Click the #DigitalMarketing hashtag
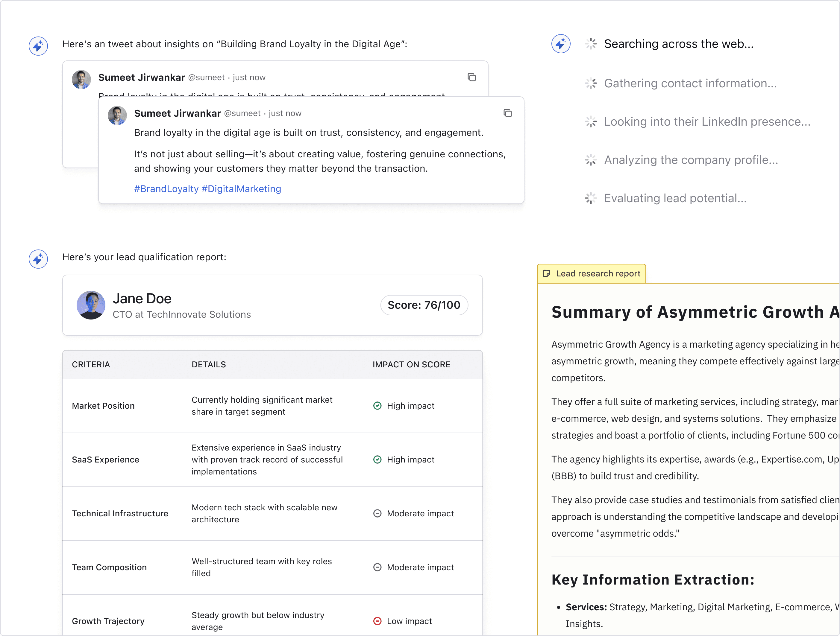This screenshot has height=636, width=840. tap(242, 188)
